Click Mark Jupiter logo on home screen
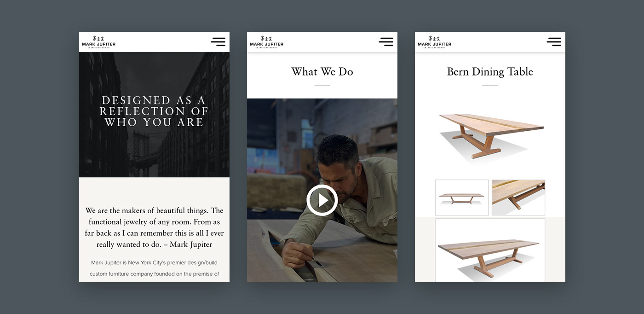Image resolution: width=644 pixels, height=314 pixels. (x=98, y=42)
